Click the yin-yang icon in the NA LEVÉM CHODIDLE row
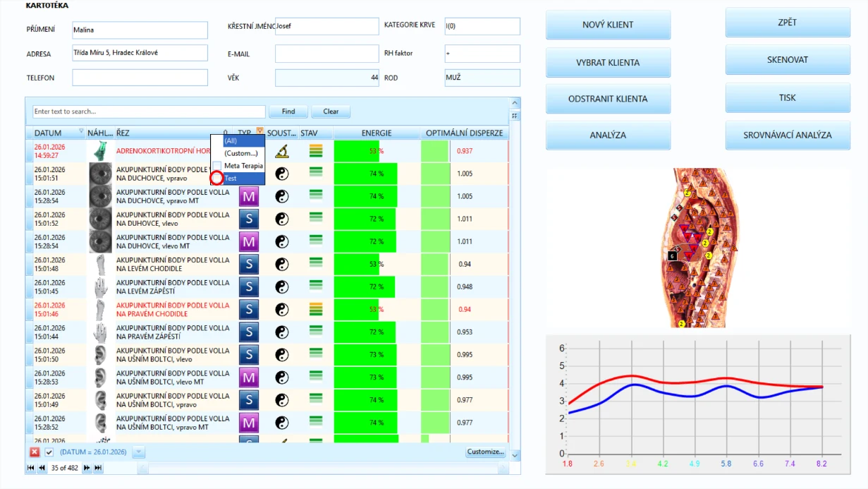The width and height of the screenshot is (868, 489). (282, 264)
